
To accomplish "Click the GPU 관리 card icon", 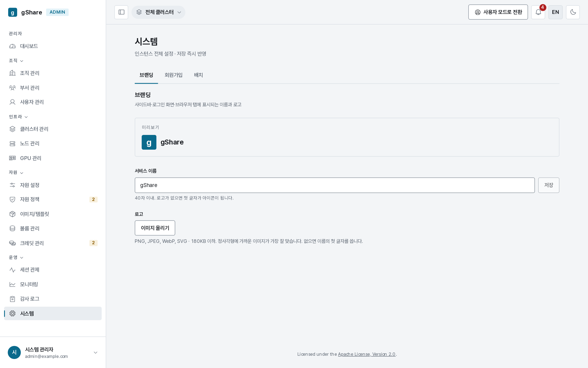I will click(x=13, y=158).
